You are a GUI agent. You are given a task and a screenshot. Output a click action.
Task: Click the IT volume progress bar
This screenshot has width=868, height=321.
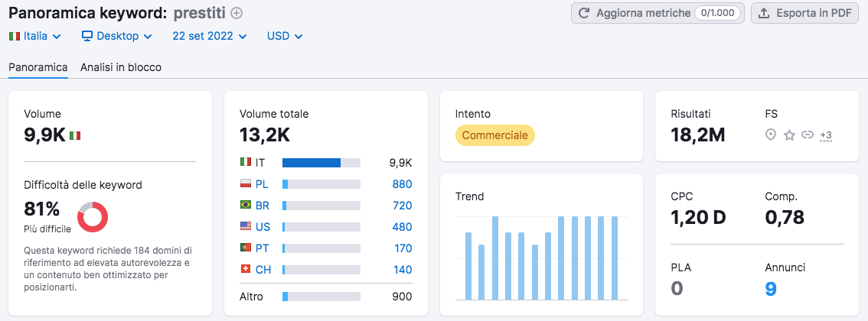pyautogui.click(x=321, y=163)
